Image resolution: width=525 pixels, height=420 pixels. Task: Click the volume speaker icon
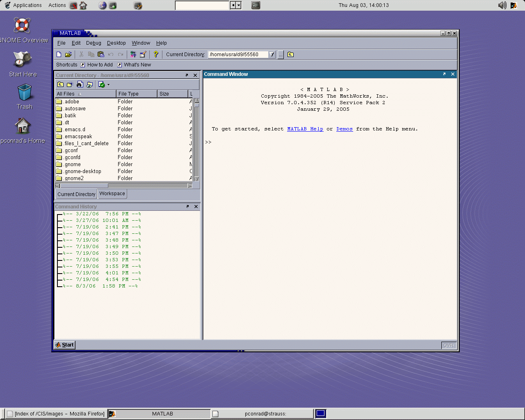coord(502,5)
